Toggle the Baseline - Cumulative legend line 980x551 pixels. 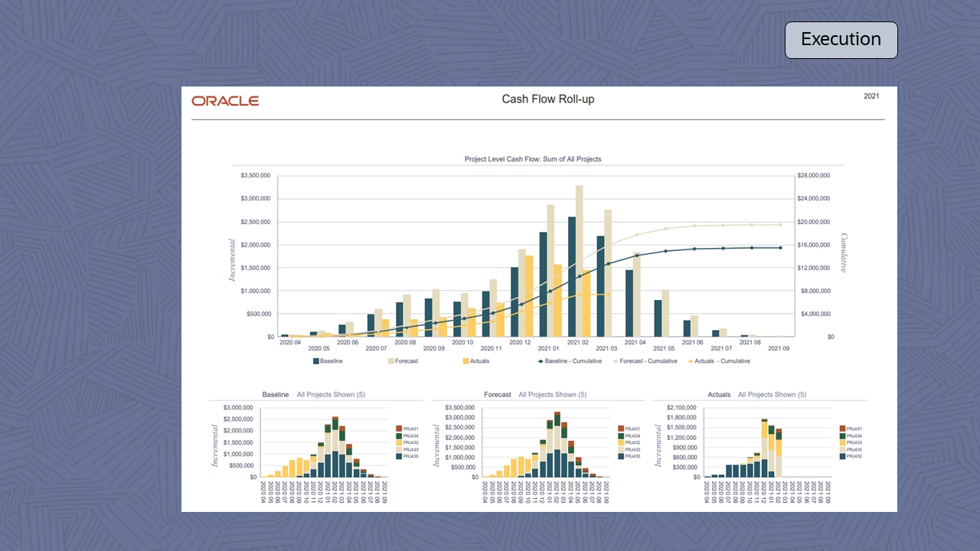click(x=570, y=361)
